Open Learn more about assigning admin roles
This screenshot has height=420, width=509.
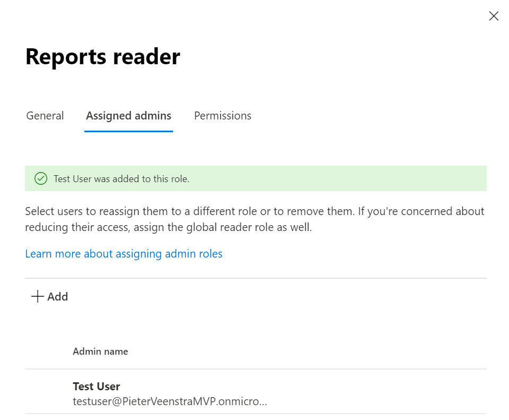tap(124, 254)
